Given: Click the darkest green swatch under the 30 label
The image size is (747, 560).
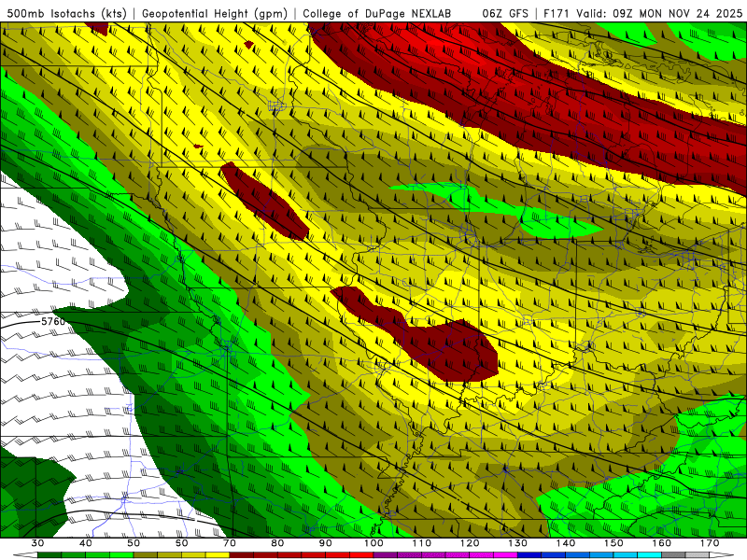Looking at the screenshot, I should coord(49,555).
